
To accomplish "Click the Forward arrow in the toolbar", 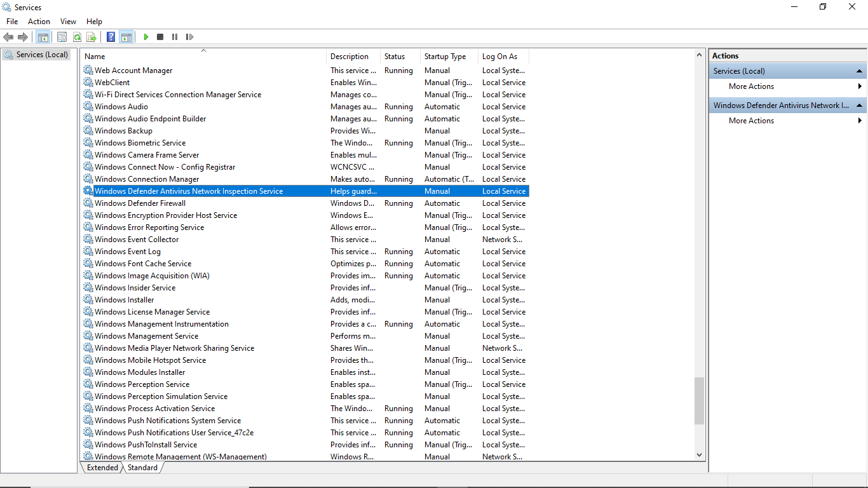I will [23, 37].
